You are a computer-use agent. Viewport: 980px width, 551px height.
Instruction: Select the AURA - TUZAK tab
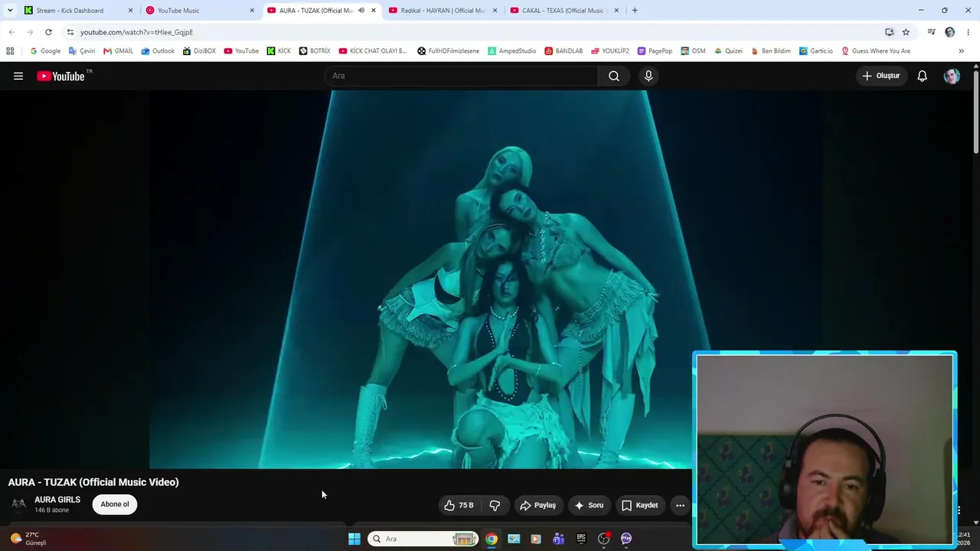(322, 11)
